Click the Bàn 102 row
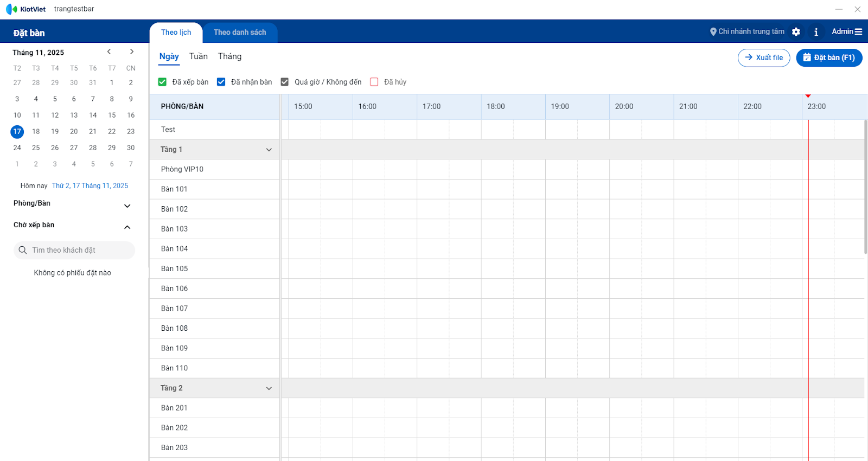Image resolution: width=868 pixels, height=461 pixels. (214, 209)
